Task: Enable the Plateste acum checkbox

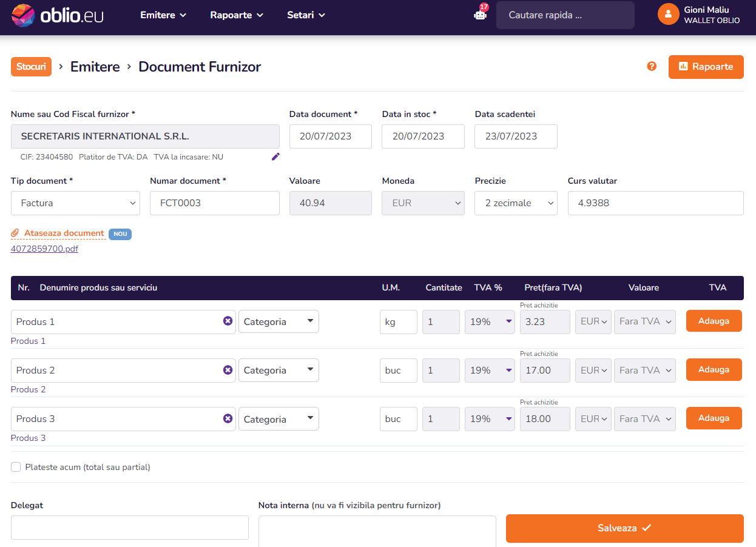Action: [16, 467]
